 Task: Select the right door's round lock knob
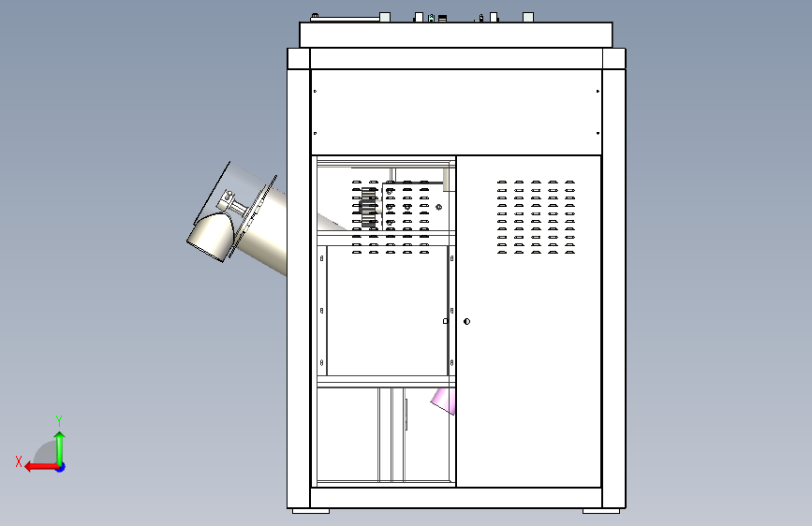[466, 322]
